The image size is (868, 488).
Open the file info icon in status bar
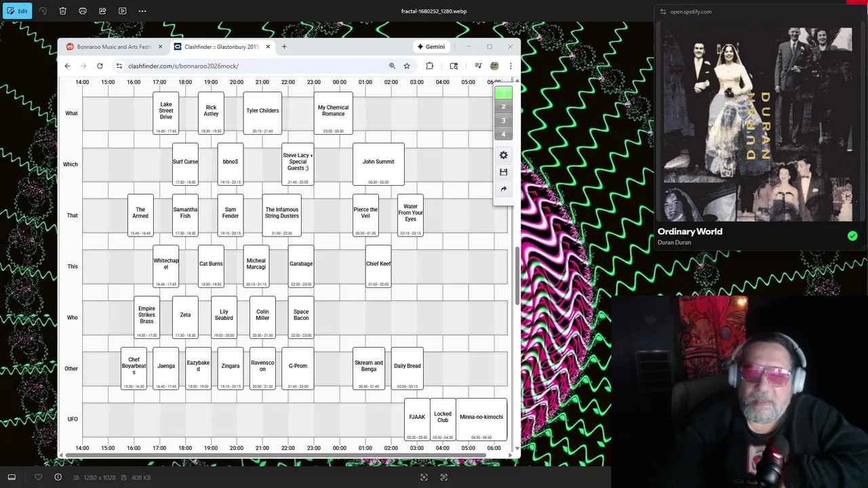58,477
